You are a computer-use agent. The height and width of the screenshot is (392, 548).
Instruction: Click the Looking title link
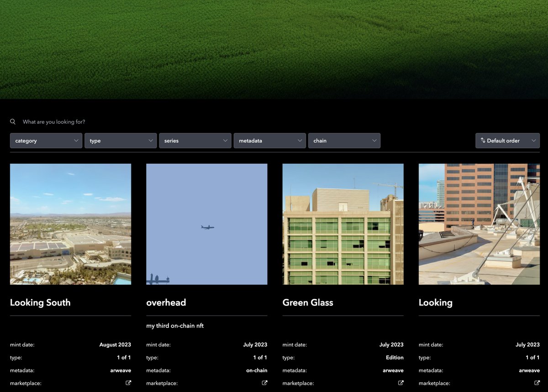coord(436,303)
